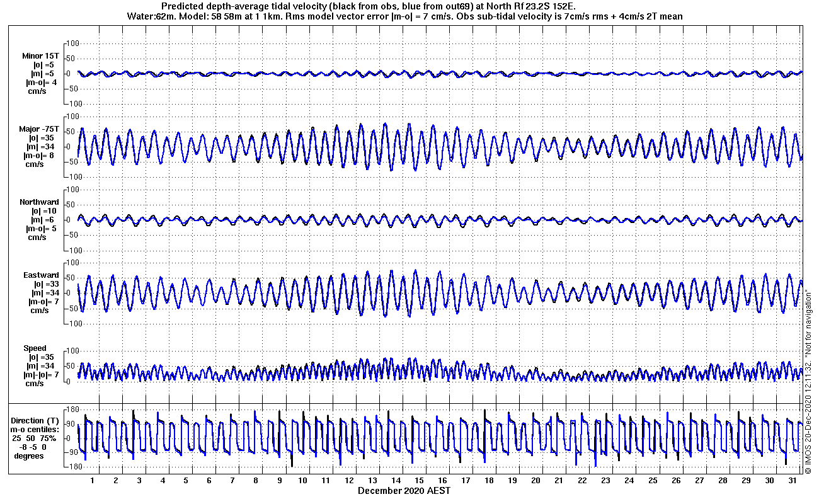819x504 pixels.
Task: Click the "|o| =35" value in Major panel
Action: click(x=44, y=138)
